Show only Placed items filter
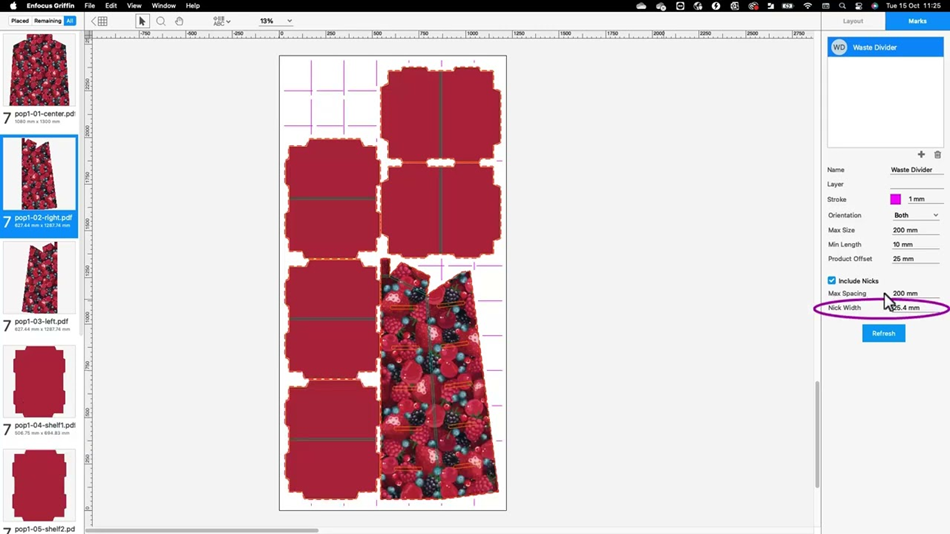950x534 pixels. pyautogui.click(x=20, y=21)
